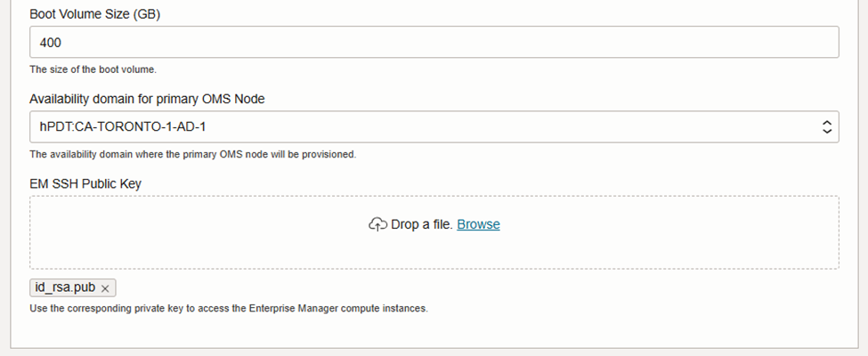Image resolution: width=868 pixels, height=356 pixels.
Task: Focus the Boot Volume Size input field
Action: coord(434,43)
